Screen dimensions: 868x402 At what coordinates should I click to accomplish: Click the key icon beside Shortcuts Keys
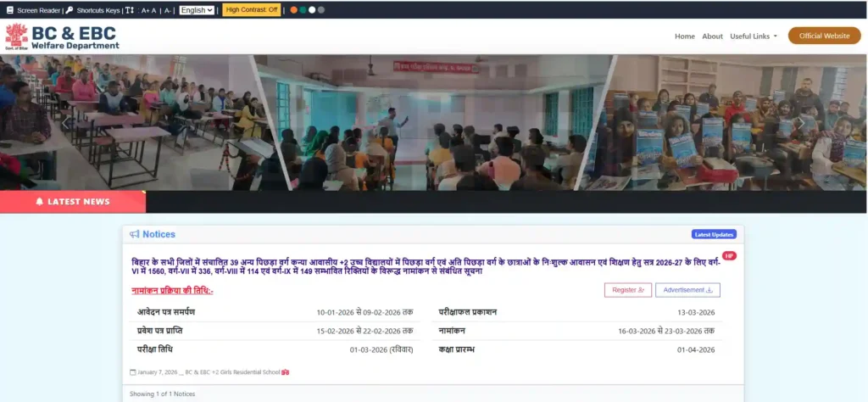click(70, 10)
